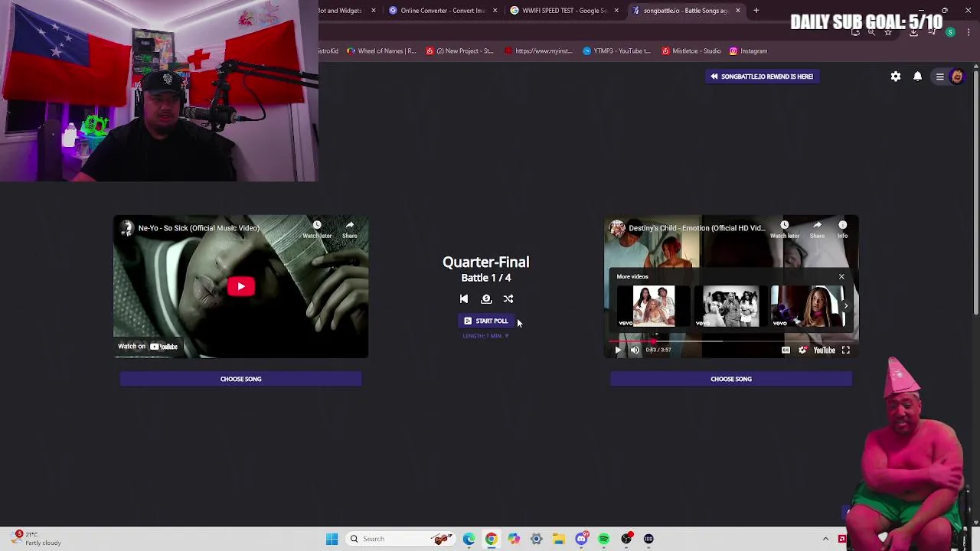Image resolution: width=980 pixels, height=551 pixels.
Task: Close the songbattle.io tab
Action: 738,11
